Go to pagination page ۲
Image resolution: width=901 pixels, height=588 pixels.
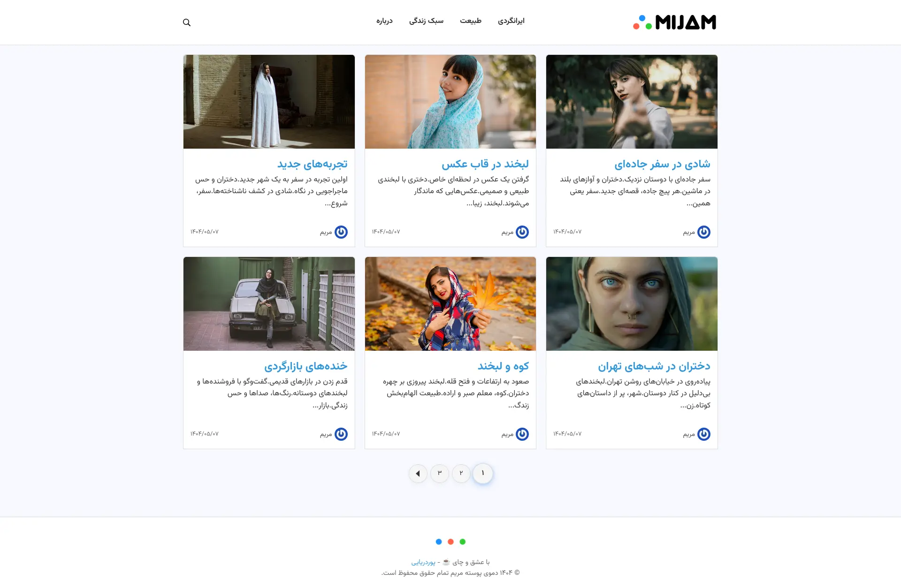pyautogui.click(x=461, y=473)
